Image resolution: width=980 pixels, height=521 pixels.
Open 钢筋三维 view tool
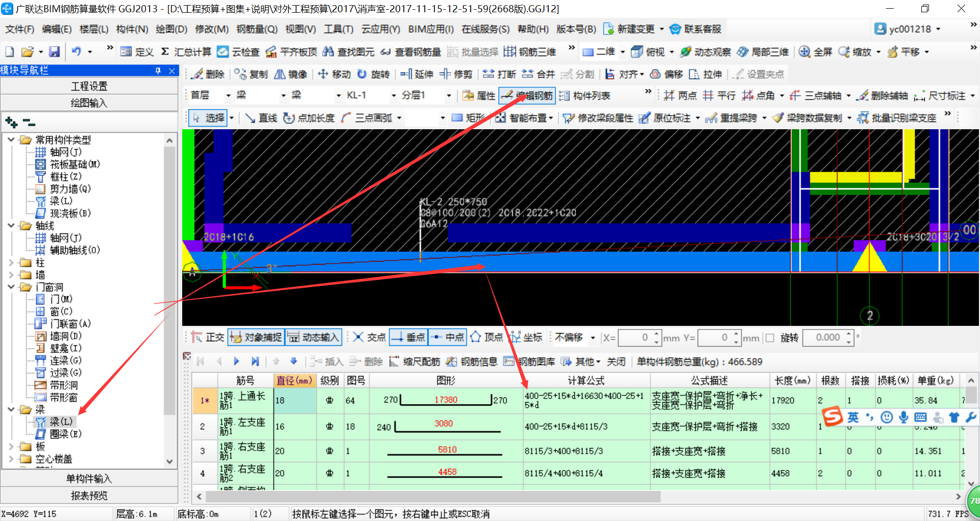[x=530, y=52]
